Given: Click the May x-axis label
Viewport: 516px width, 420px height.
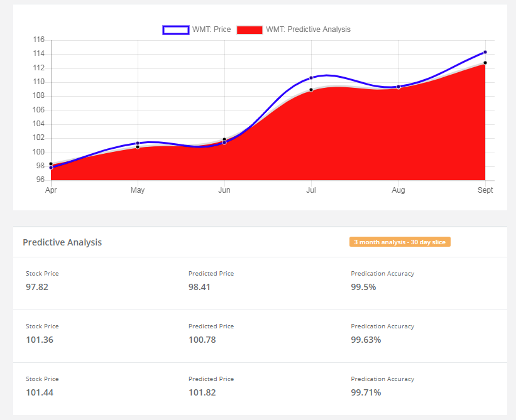Looking at the screenshot, I should (x=138, y=190).
